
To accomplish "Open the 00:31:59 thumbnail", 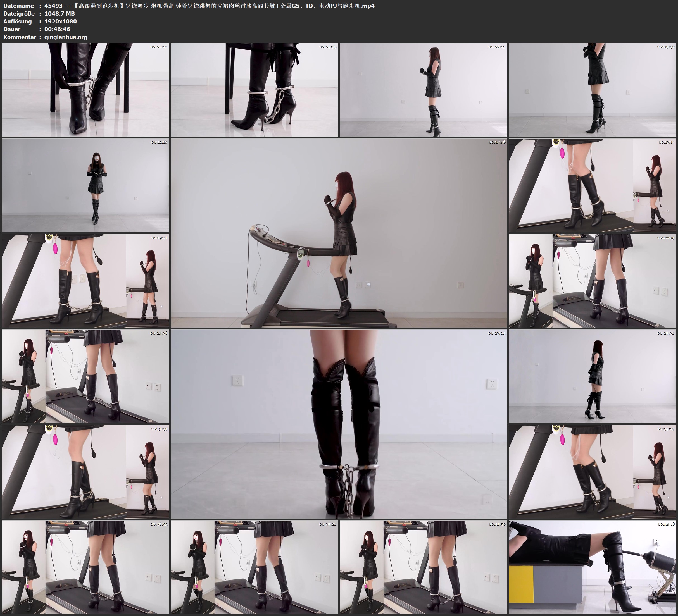I will point(85,471).
